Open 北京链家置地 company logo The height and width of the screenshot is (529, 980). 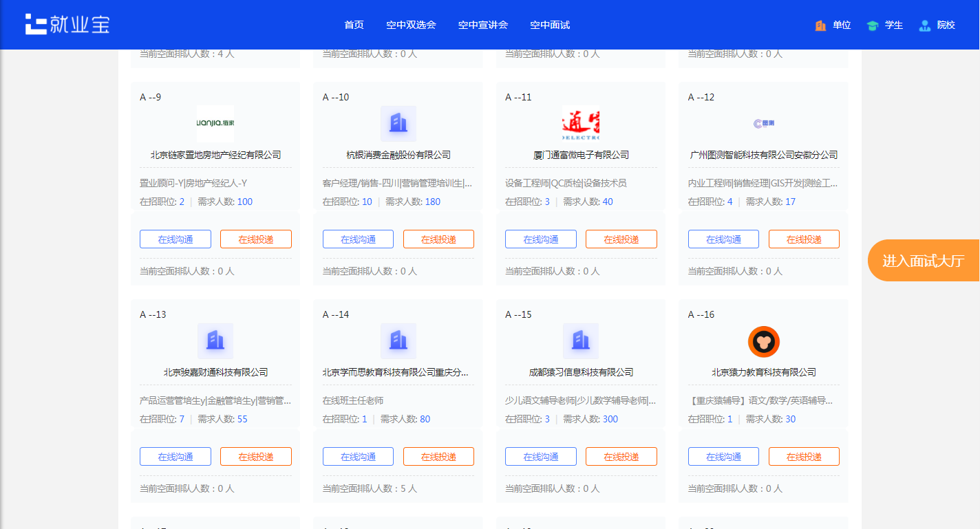(x=215, y=124)
